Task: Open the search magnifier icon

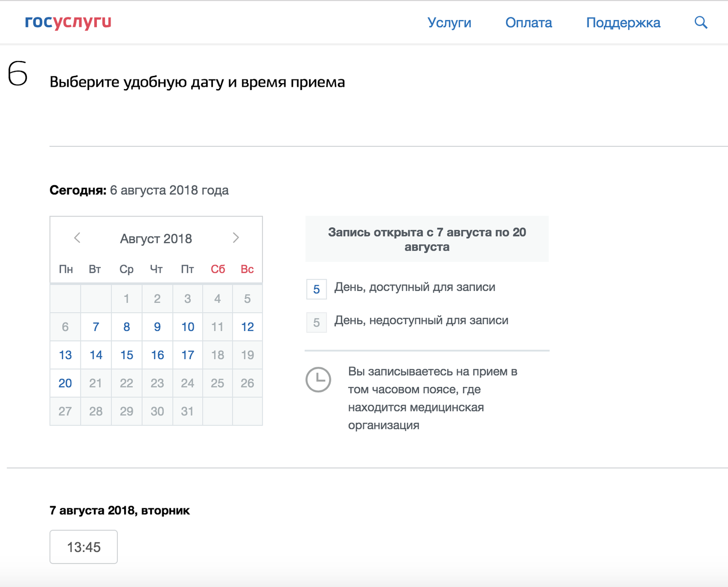Action: tap(701, 22)
